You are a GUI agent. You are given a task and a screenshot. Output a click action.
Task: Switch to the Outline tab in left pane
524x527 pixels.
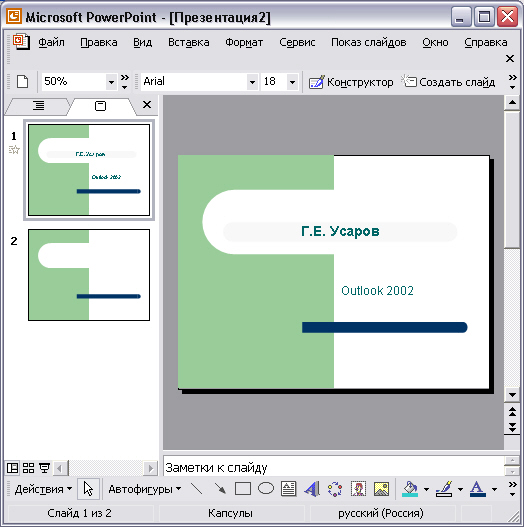click(38, 106)
